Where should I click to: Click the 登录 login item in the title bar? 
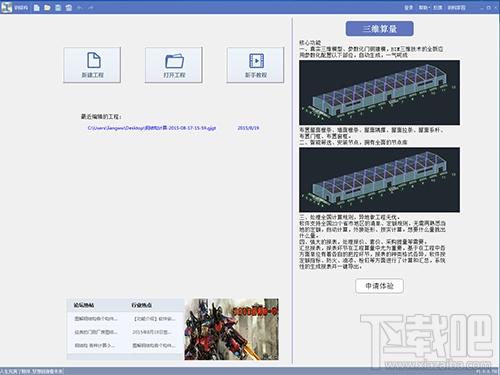click(x=409, y=7)
